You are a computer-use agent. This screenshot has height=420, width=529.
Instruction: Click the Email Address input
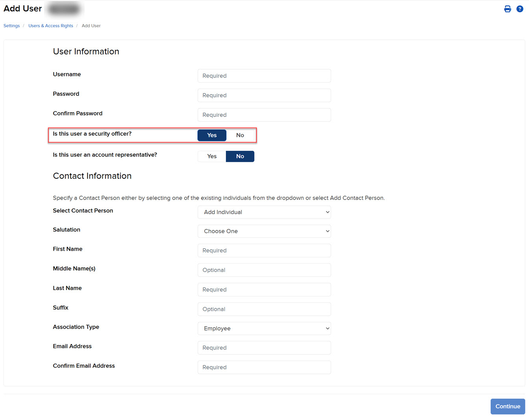[x=264, y=348]
